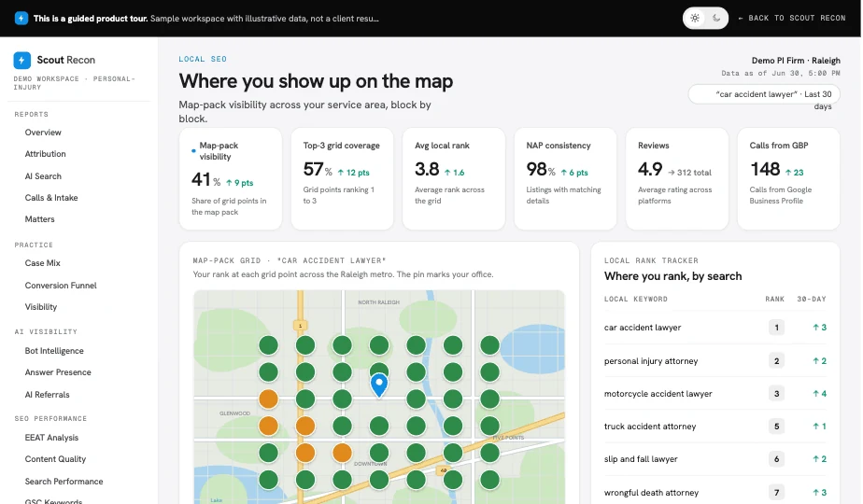Click the "Demo PI Firm · Raleigh" text

click(x=796, y=61)
